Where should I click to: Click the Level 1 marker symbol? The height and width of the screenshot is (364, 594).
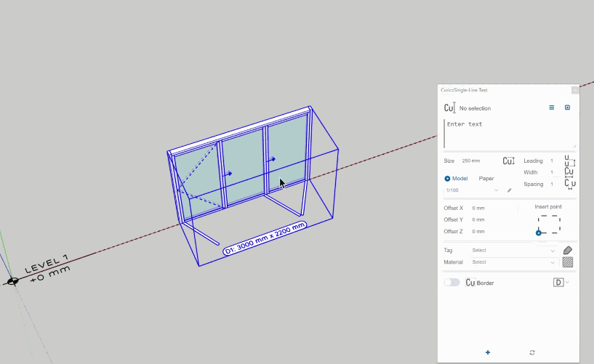(12, 281)
